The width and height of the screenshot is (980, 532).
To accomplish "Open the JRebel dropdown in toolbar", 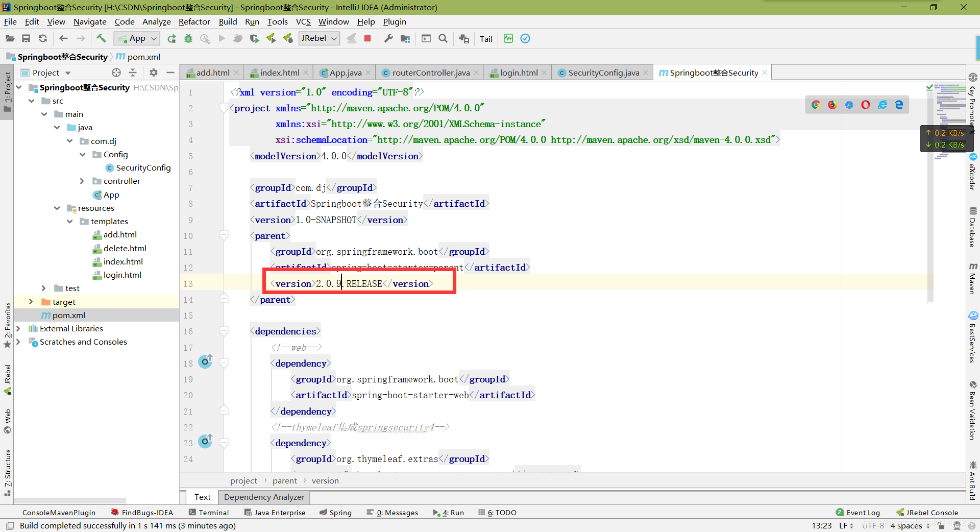I will point(319,38).
